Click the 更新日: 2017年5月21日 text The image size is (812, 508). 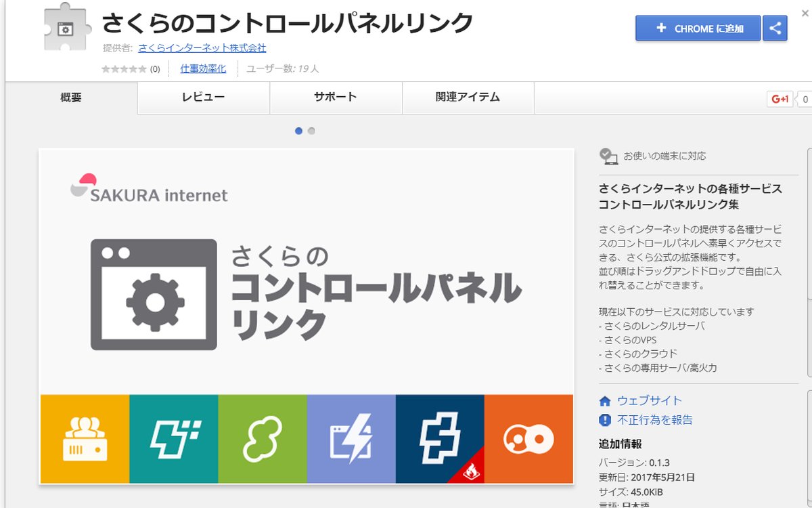(646, 478)
